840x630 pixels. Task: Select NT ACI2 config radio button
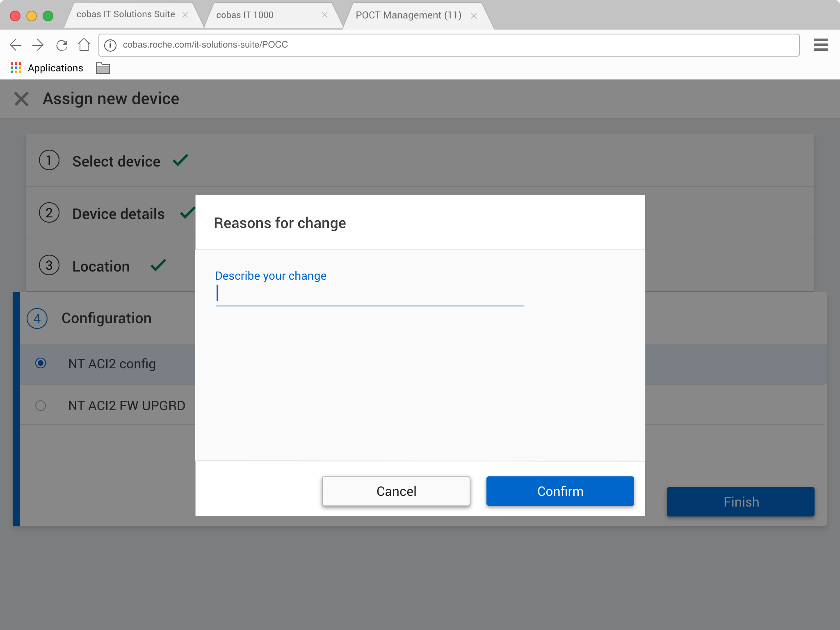41,363
